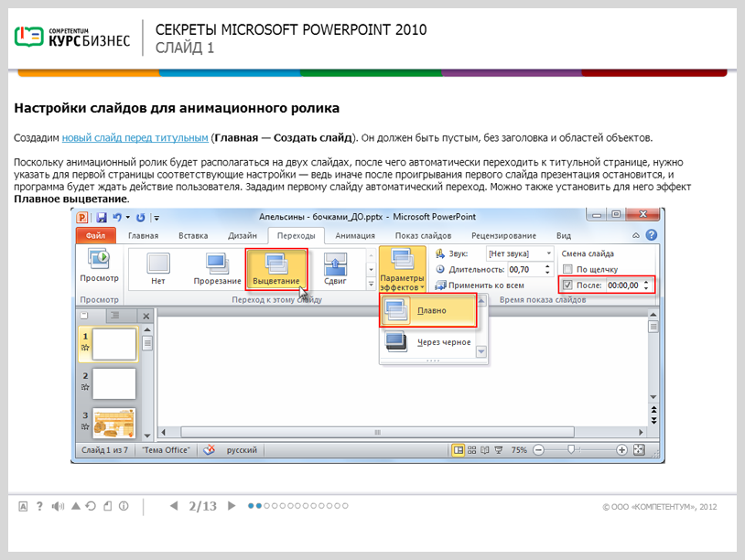Go to previous slide double-arrow button
The height and width of the screenshot is (560, 745).
[x=653, y=409]
